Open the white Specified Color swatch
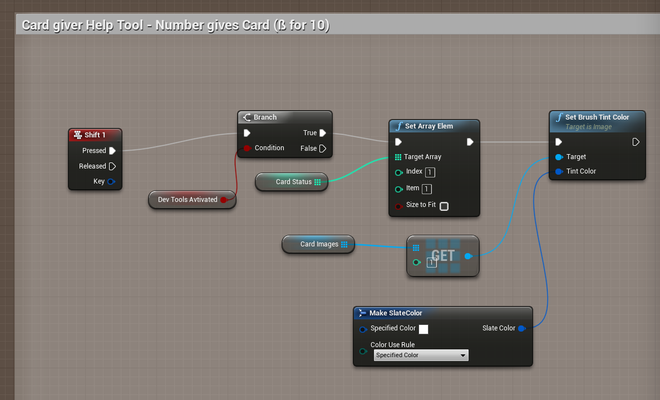The height and width of the screenshot is (400, 660). point(423,329)
